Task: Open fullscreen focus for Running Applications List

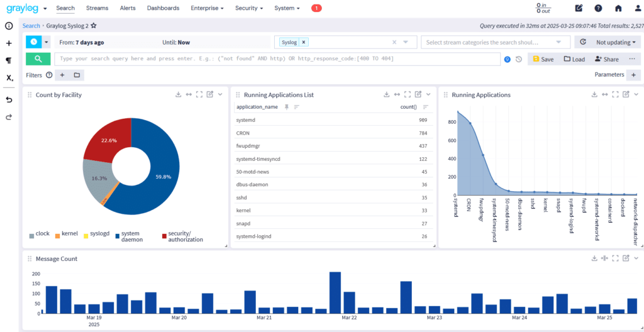Action: pos(407,94)
